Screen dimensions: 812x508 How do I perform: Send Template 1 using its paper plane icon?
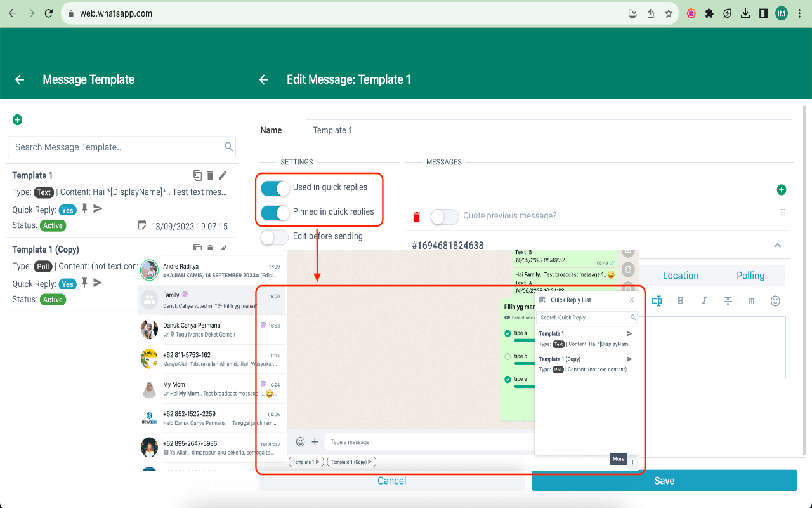click(98, 208)
